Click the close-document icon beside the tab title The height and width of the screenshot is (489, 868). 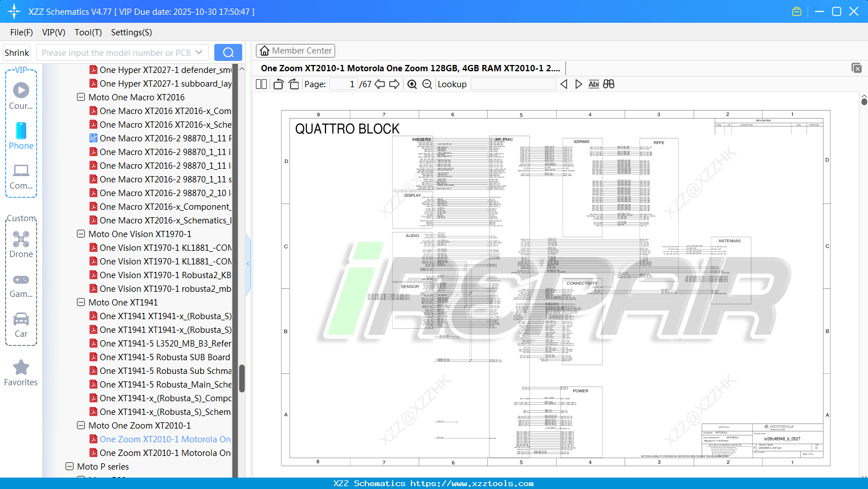point(857,68)
